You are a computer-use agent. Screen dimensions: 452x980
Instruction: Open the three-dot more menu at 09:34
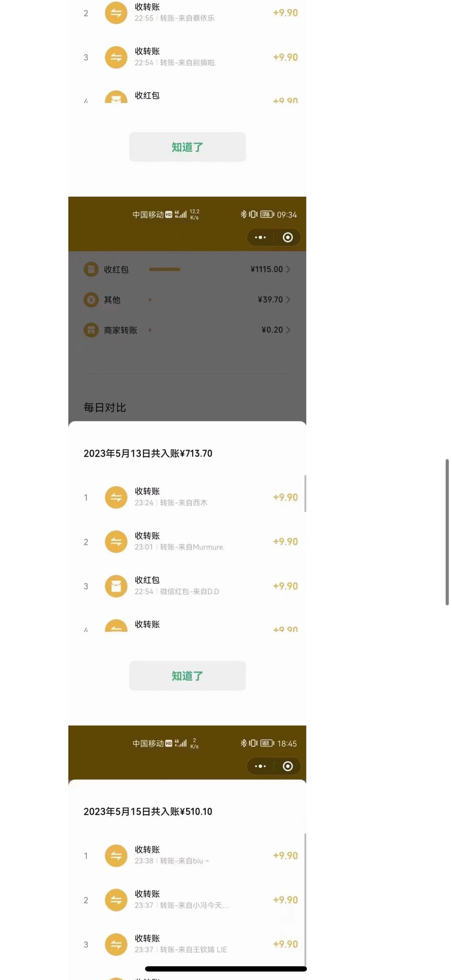coord(260,237)
